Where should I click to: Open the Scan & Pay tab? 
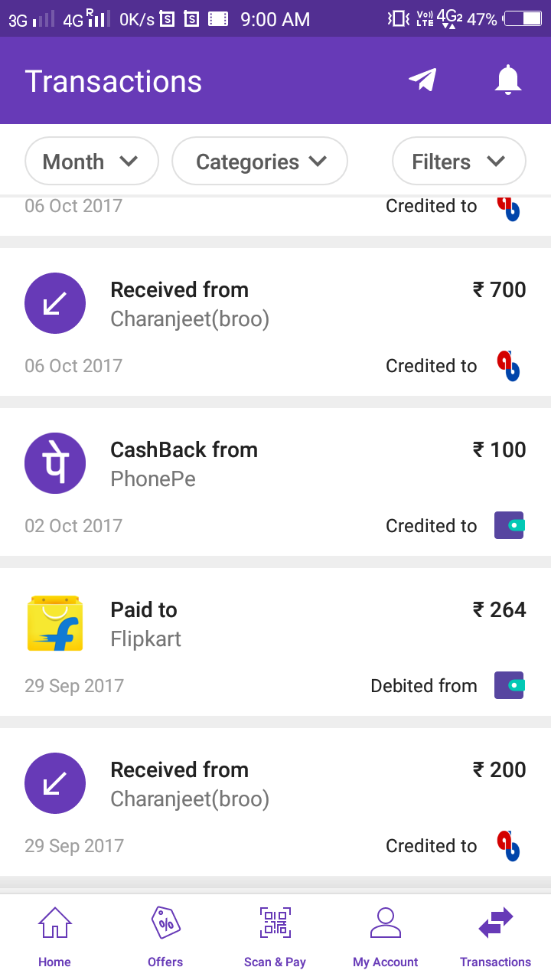point(275,937)
